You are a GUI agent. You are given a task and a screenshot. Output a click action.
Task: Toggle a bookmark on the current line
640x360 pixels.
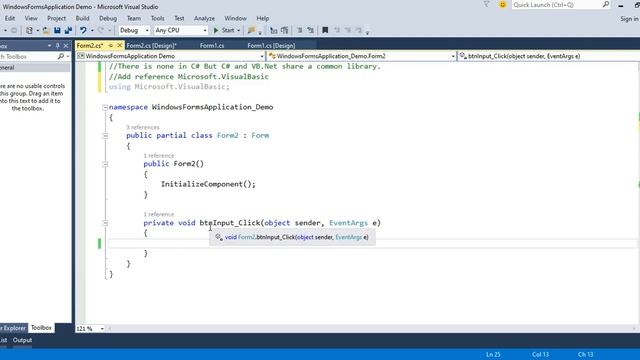pyautogui.click(x=325, y=30)
